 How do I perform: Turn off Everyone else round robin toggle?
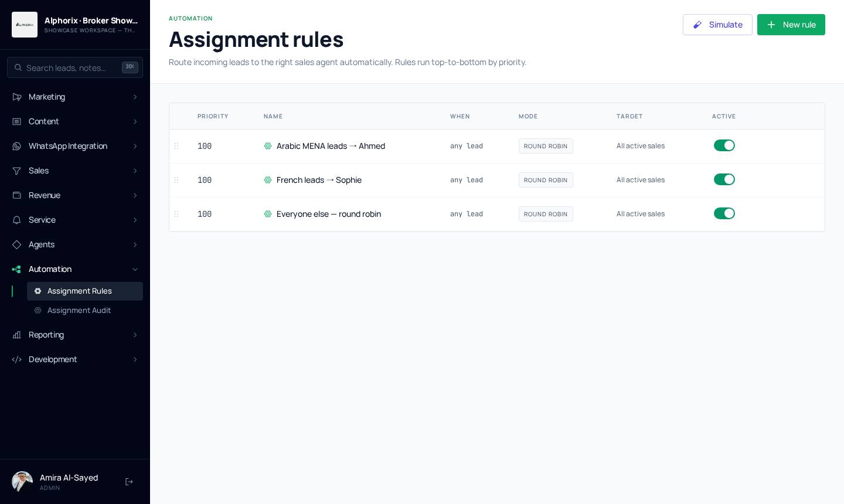pos(724,213)
